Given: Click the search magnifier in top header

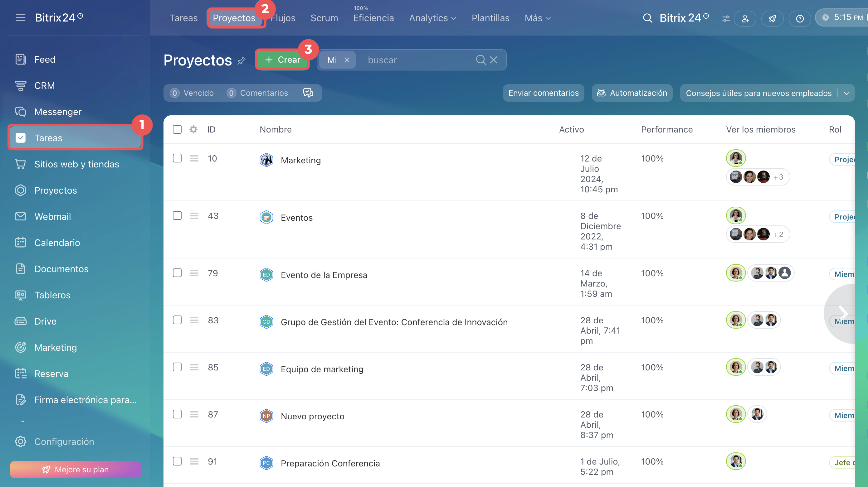Looking at the screenshot, I should [647, 18].
